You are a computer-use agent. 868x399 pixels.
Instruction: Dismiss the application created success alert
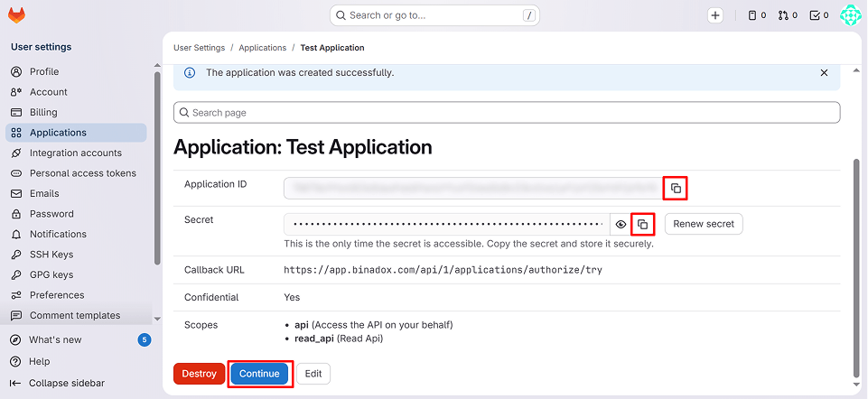(824, 73)
